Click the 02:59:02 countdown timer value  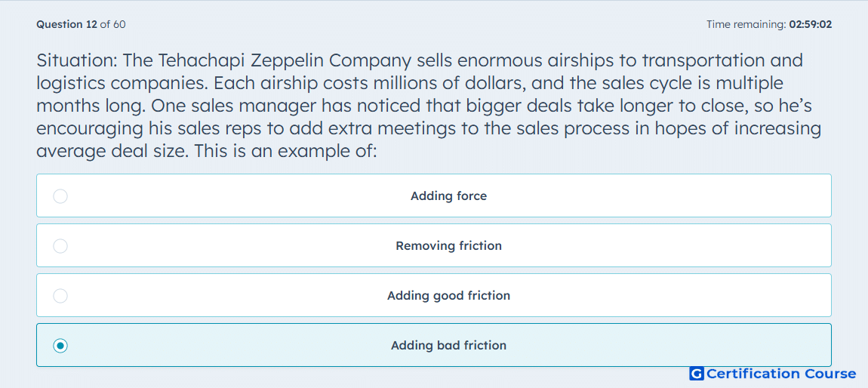pyautogui.click(x=811, y=24)
